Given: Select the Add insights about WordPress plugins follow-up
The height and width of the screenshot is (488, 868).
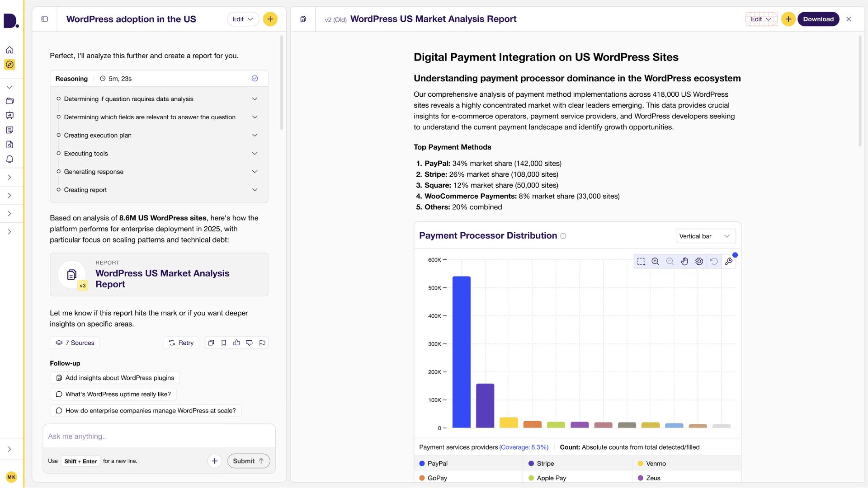Looking at the screenshot, I should point(115,378).
